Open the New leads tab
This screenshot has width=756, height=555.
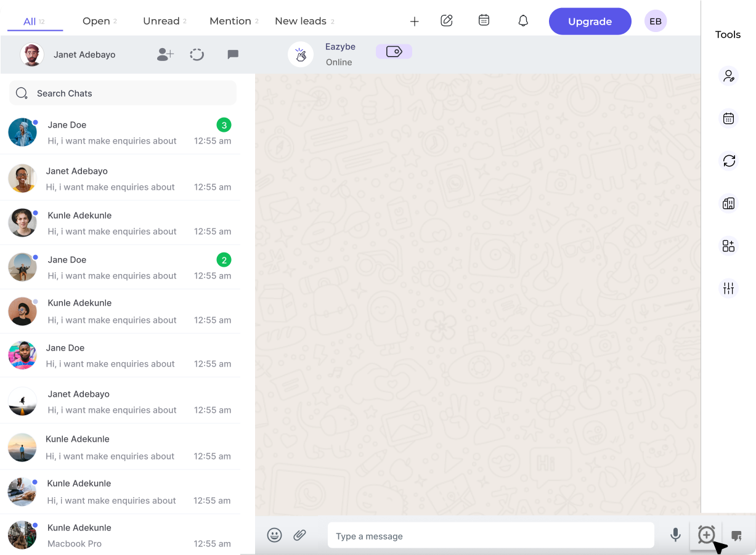(305, 21)
